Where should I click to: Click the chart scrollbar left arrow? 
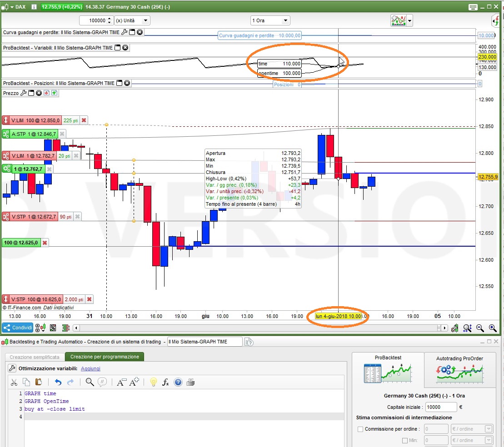click(x=76, y=328)
